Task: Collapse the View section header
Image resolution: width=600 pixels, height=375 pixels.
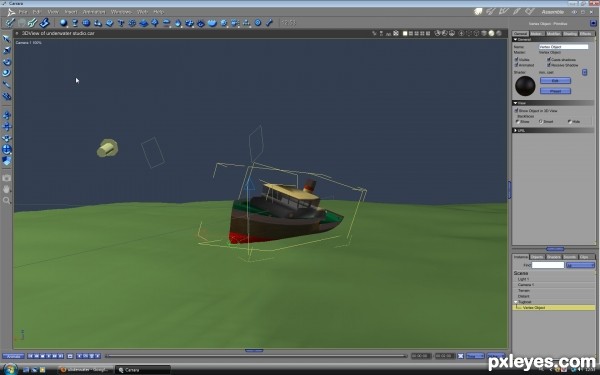Action: 553,103
